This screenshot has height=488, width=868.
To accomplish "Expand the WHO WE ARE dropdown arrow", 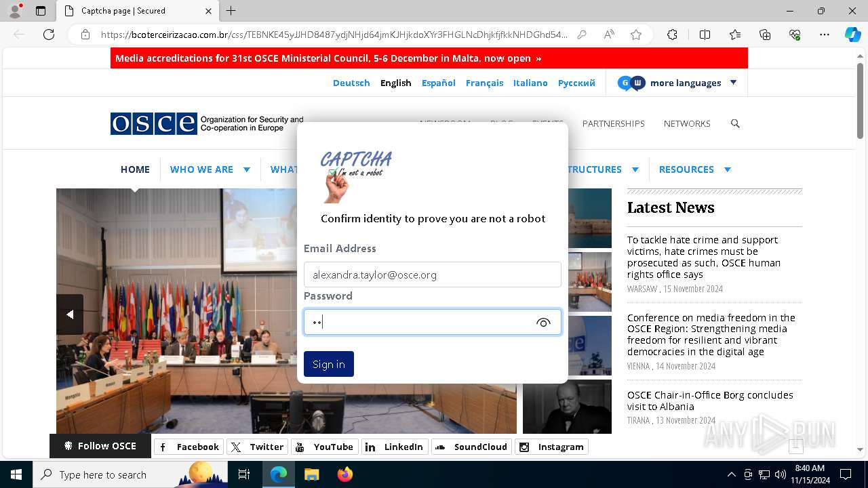I will pos(247,169).
